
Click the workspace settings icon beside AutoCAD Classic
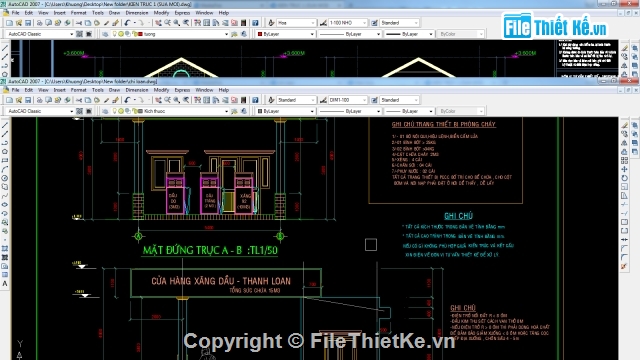[80, 111]
